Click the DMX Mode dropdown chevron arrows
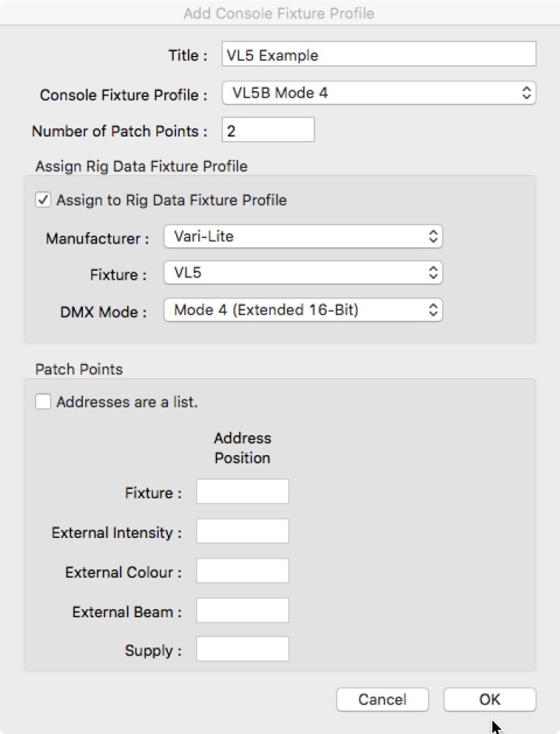The height and width of the screenshot is (734, 560). tap(433, 310)
